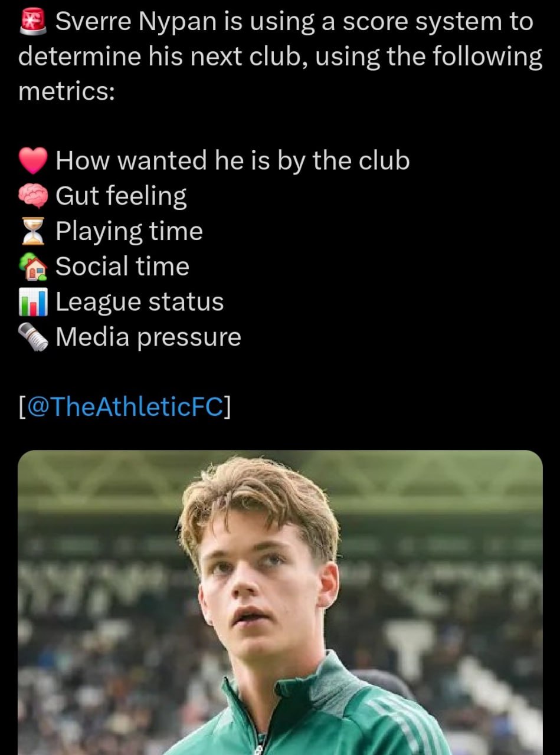
Task: Click the bar chart emoji beside League status
Action: [x=33, y=302]
